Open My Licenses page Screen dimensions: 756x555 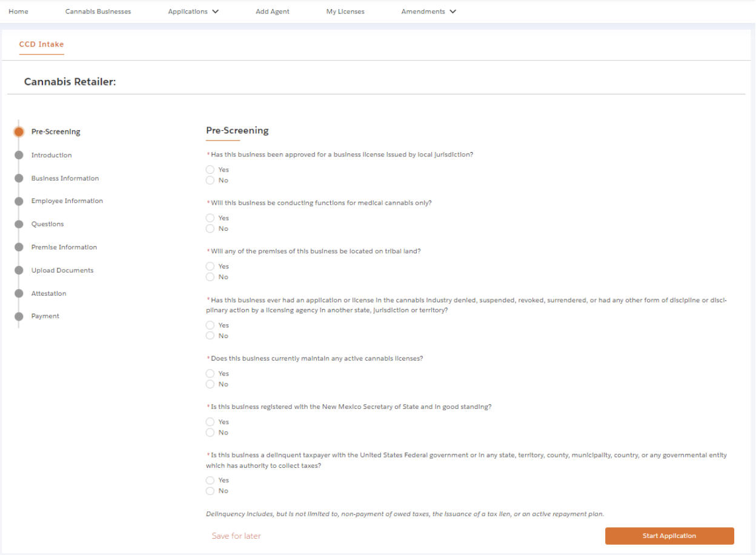click(345, 12)
